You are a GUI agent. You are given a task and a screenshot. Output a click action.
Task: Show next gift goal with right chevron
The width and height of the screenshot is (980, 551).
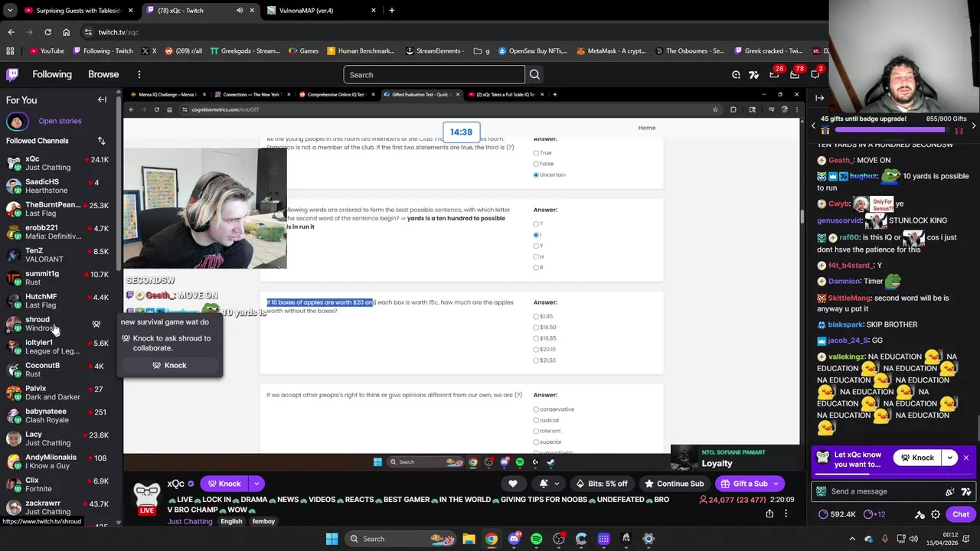(x=974, y=125)
